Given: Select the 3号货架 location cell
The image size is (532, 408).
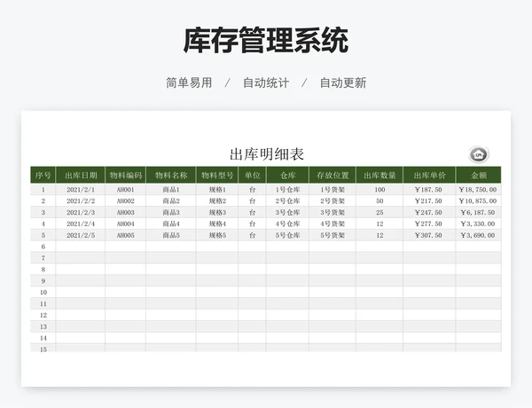Looking at the screenshot, I should pyautogui.click(x=332, y=213).
